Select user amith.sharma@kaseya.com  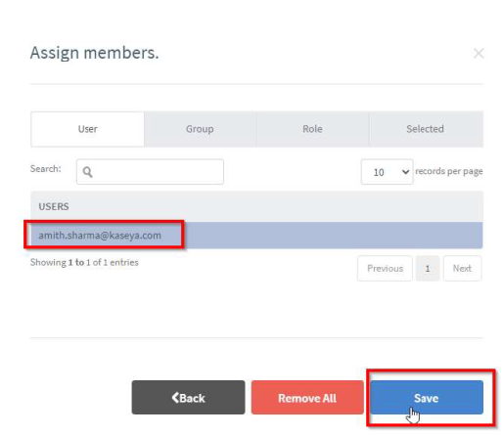pos(100,236)
